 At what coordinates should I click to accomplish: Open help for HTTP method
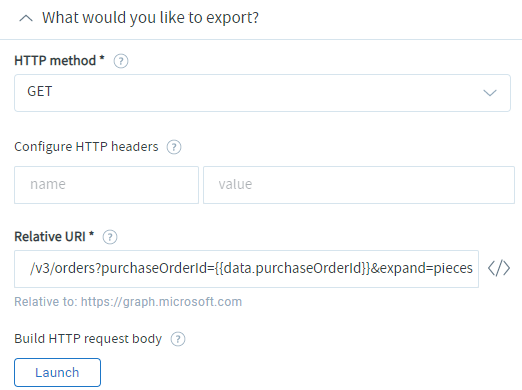(x=121, y=61)
